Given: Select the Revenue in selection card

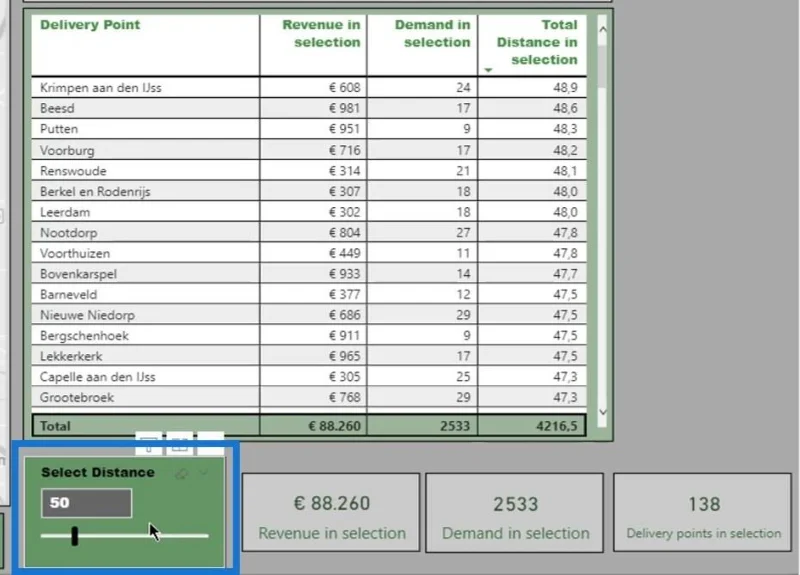Looking at the screenshot, I should (331, 513).
